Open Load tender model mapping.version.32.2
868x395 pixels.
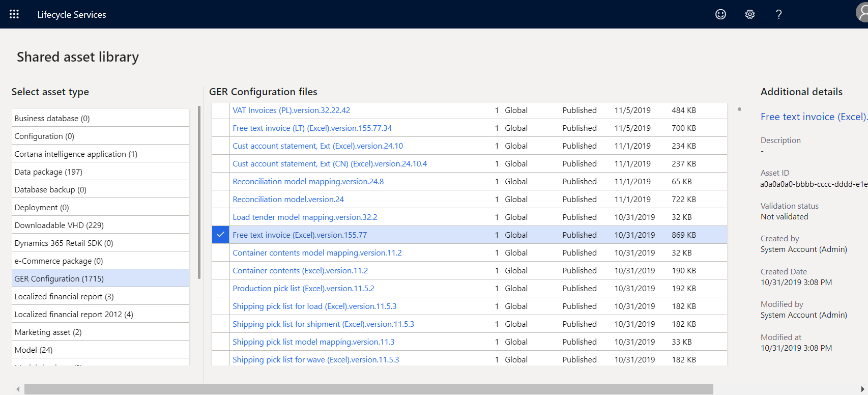305,217
